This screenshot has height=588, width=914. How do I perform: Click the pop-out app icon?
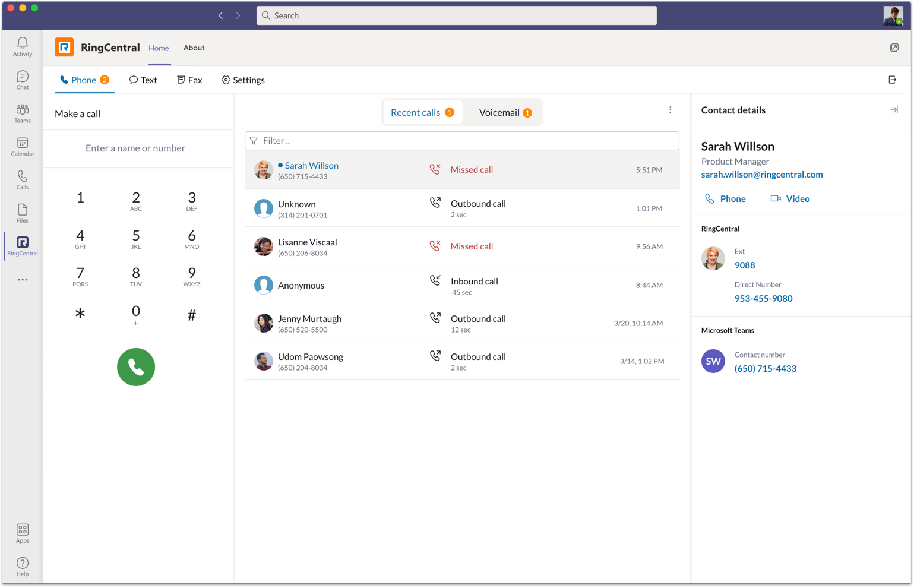[x=894, y=48]
